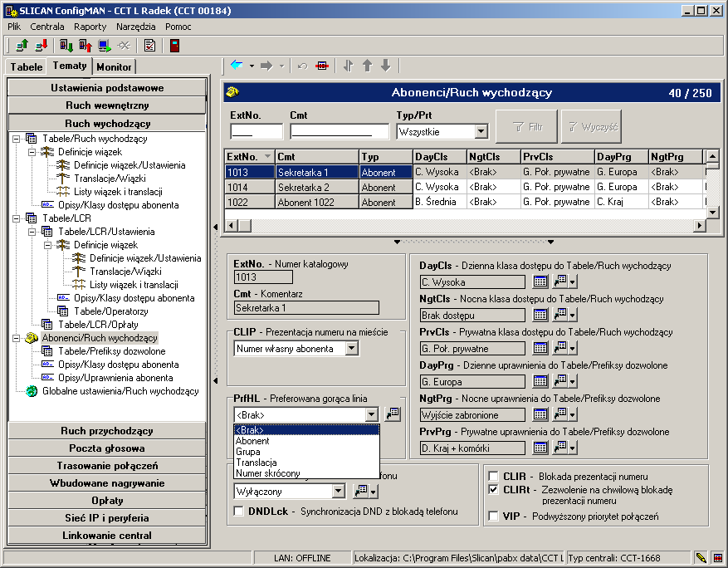Open the Wyłączony dropdown
Image resolution: width=728 pixels, height=568 pixels.
click(339, 491)
